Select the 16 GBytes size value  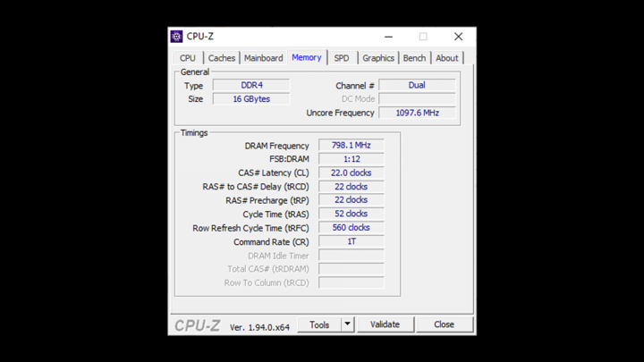pyautogui.click(x=251, y=99)
